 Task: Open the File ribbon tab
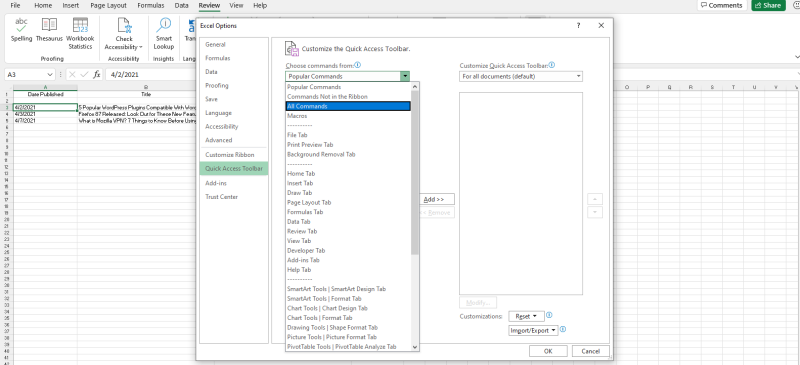(15, 6)
